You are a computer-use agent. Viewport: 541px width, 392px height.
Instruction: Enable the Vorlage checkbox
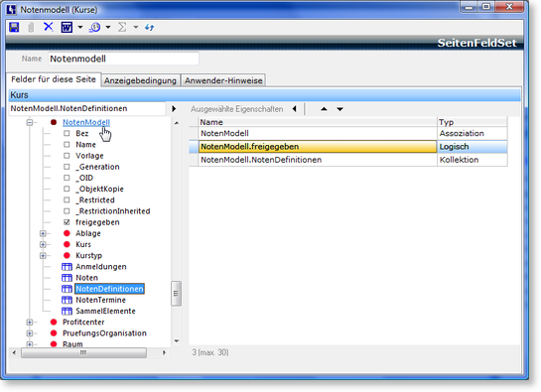(x=67, y=156)
